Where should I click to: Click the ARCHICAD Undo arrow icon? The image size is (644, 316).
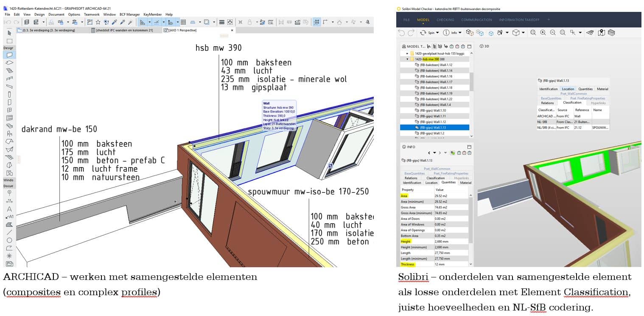(8, 22)
